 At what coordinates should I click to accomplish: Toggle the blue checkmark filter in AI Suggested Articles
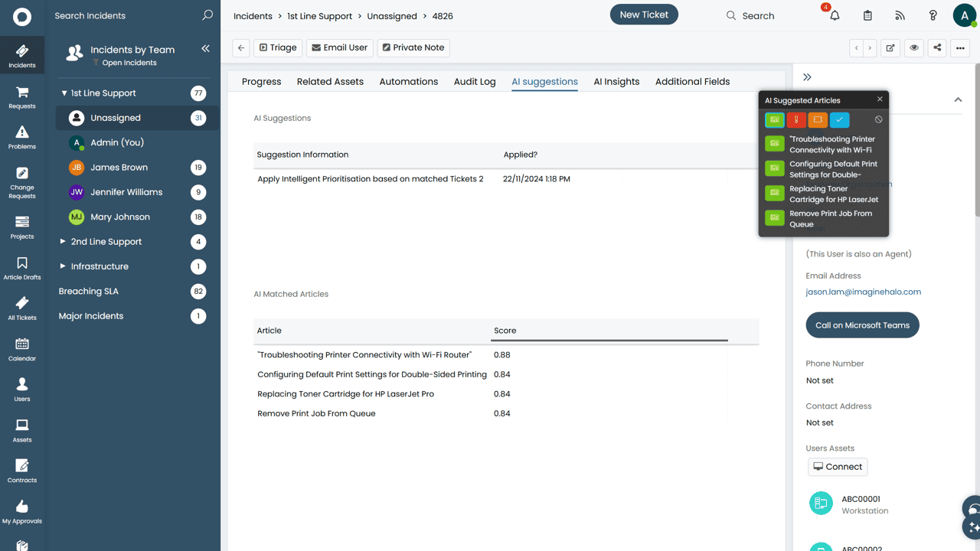[x=840, y=119]
